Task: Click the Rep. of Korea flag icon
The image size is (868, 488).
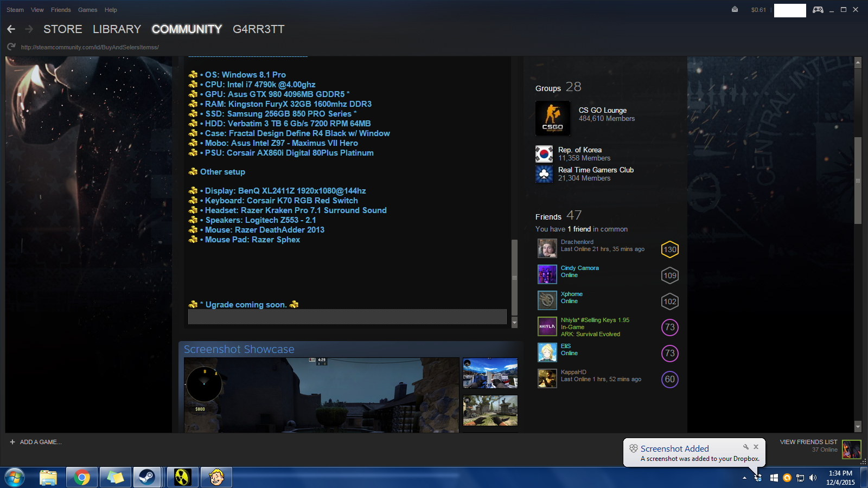Action: (544, 154)
